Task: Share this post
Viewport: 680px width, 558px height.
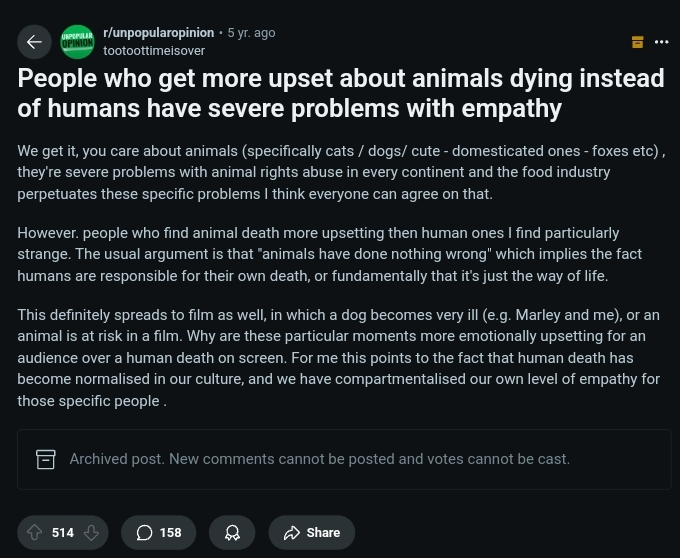Action: coord(312,532)
